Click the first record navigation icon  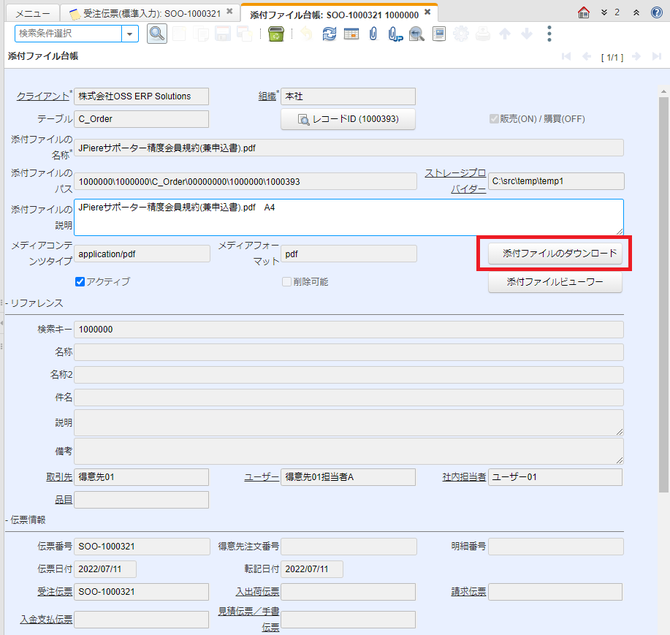pyautogui.click(x=566, y=57)
